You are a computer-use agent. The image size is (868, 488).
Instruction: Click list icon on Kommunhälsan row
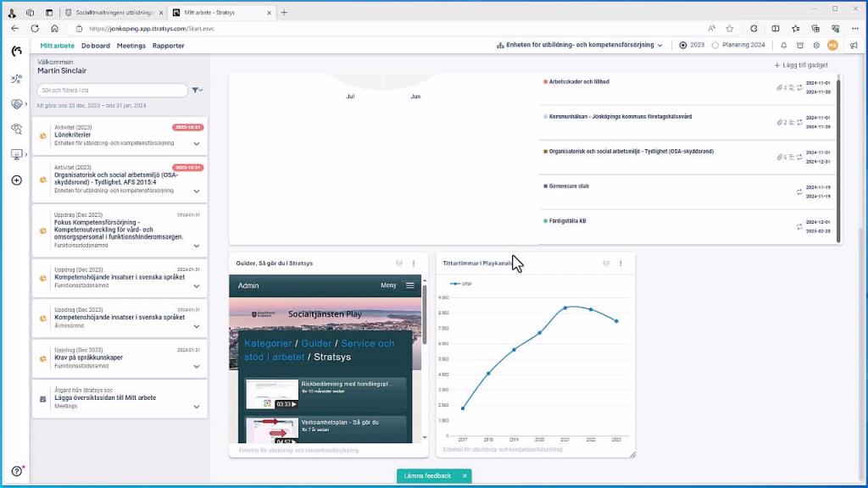792,122
